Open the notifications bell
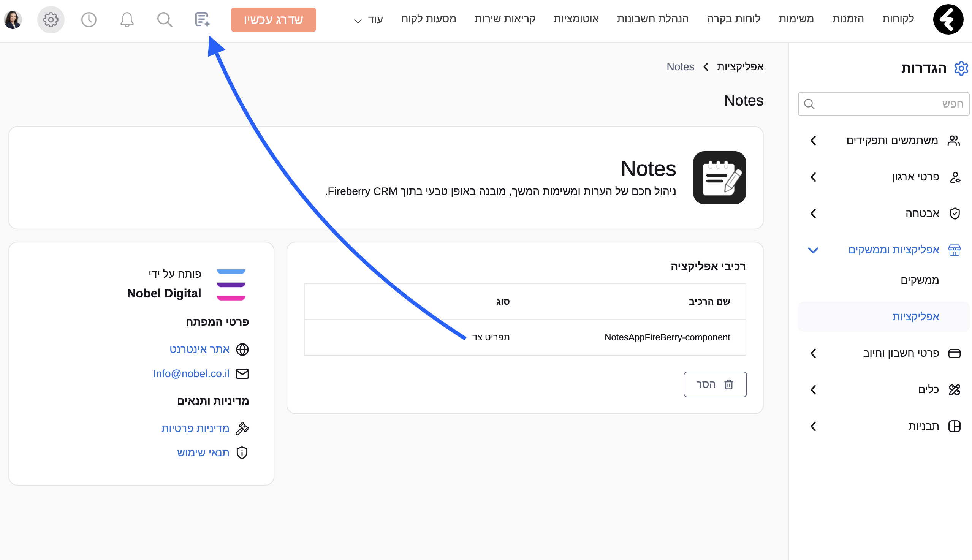972x560 pixels. pyautogui.click(x=127, y=19)
